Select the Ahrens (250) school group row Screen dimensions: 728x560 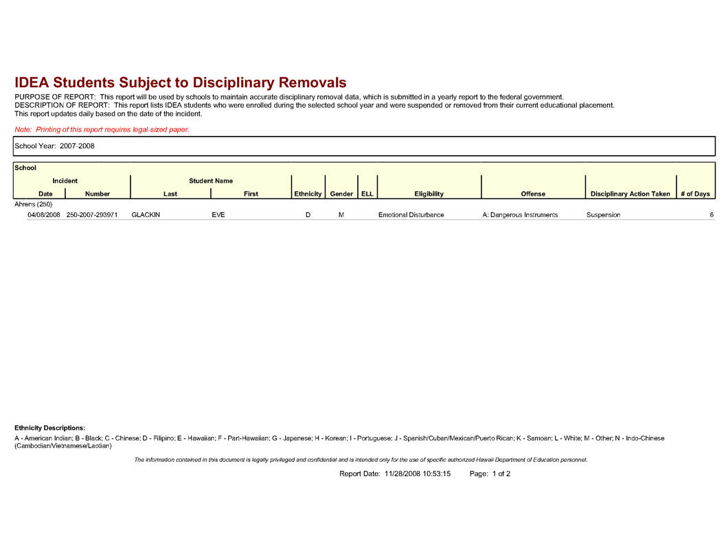34,204
